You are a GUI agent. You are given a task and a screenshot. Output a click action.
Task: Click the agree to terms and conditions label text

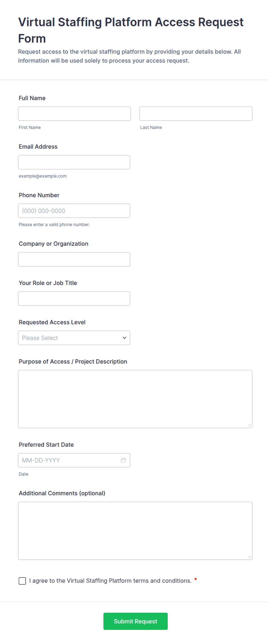pyautogui.click(x=110, y=581)
